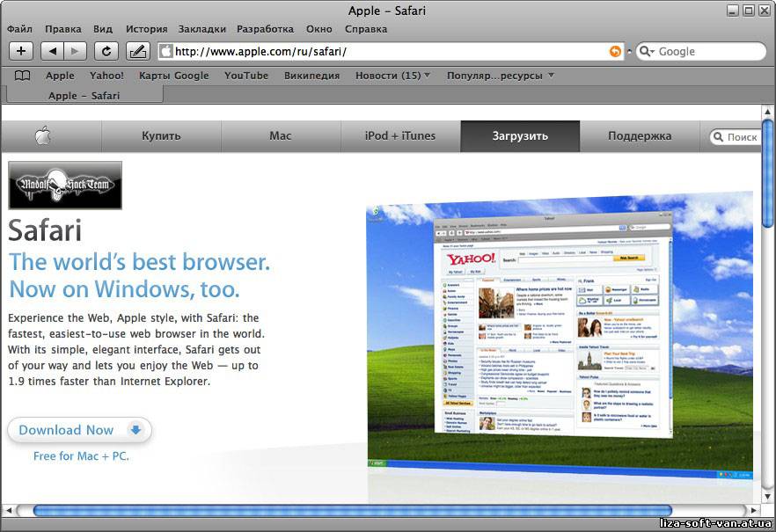Open the Apple bookmark in bookmarks bar
The image size is (776, 532).
click(60, 76)
